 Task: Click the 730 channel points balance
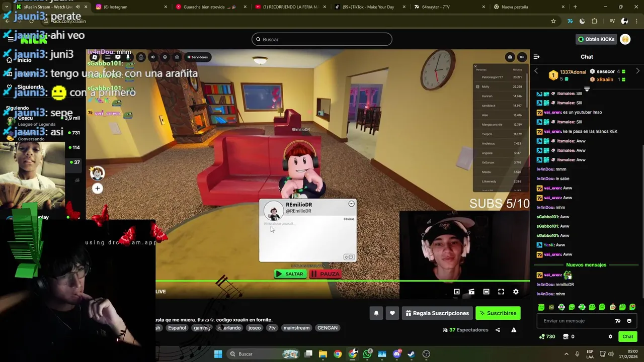(x=547, y=336)
